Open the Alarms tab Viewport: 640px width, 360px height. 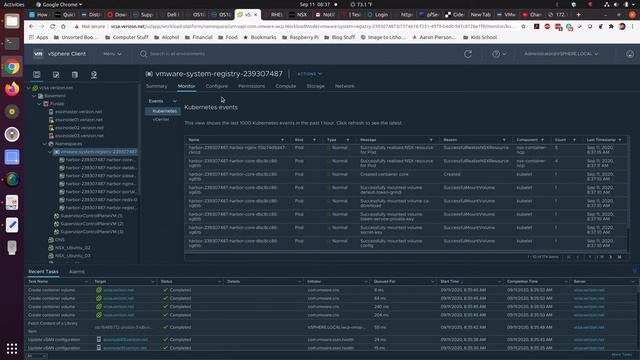point(77,272)
